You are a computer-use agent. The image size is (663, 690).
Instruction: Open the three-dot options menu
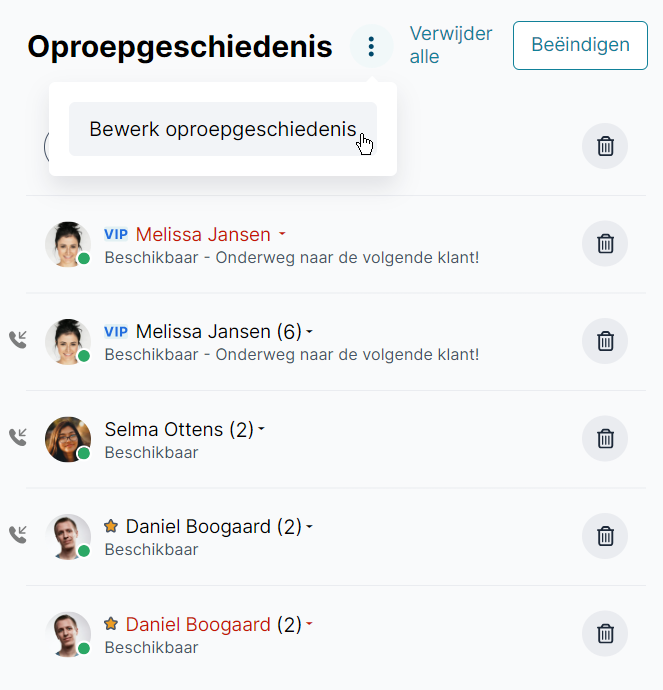(x=371, y=46)
